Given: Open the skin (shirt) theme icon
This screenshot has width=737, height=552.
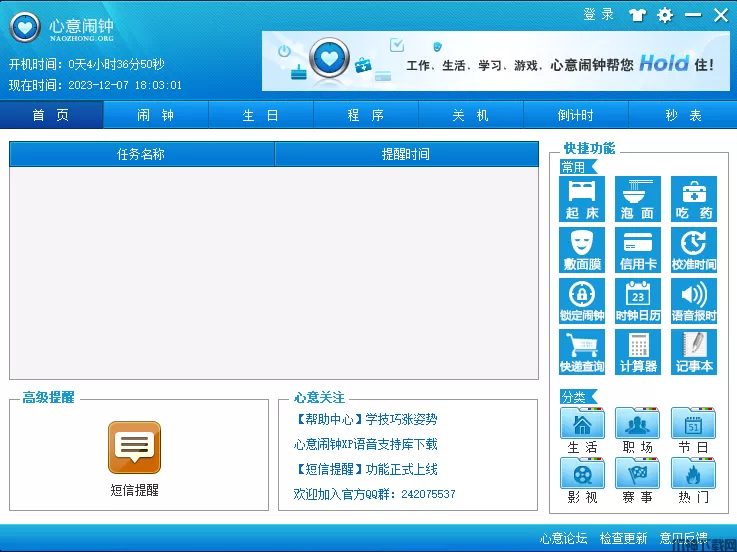Looking at the screenshot, I should click(637, 15).
